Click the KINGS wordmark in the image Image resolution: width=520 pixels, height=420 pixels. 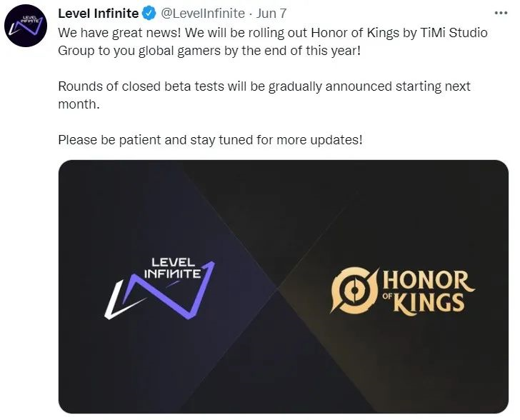tap(434, 301)
